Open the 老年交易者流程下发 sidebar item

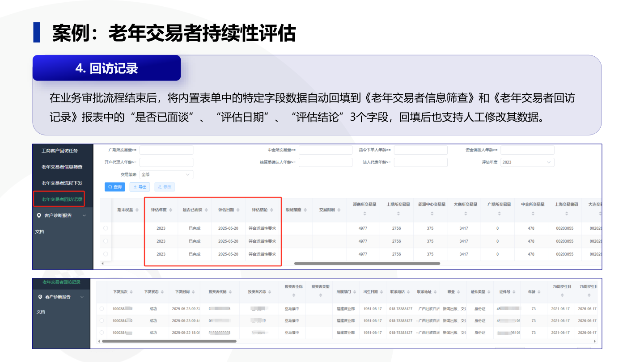62,183
